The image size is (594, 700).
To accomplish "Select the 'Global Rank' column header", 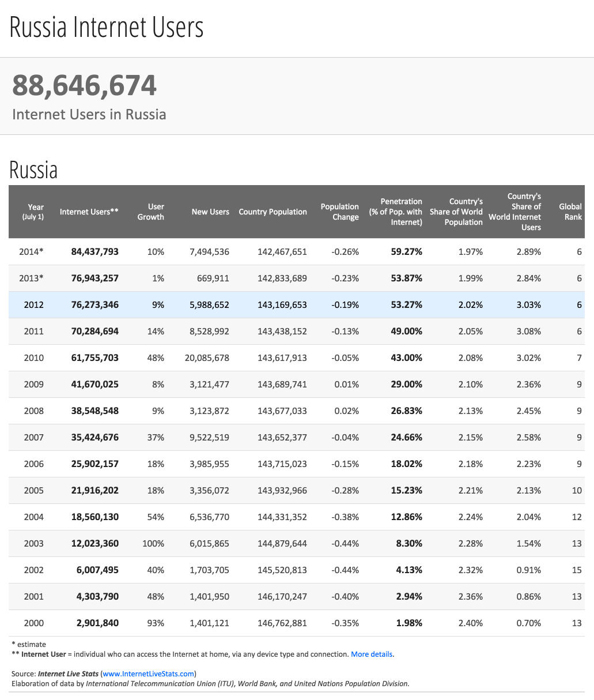I will [570, 212].
